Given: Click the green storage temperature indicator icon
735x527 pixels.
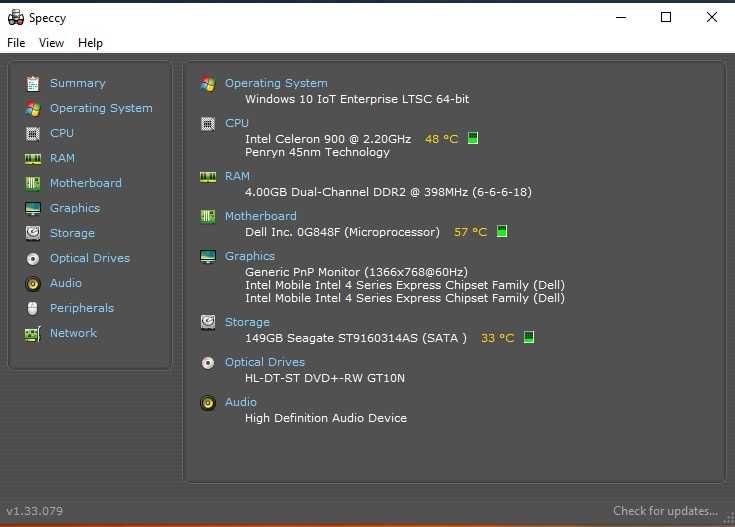Looking at the screenshot, I should point(529,337).
